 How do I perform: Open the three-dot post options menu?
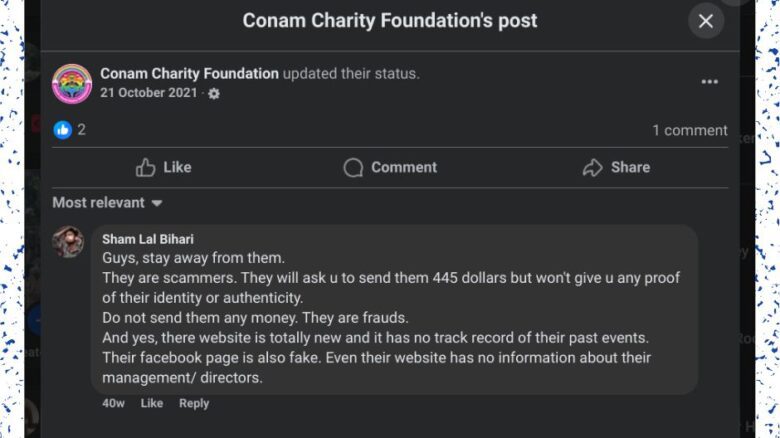(709, 82)
